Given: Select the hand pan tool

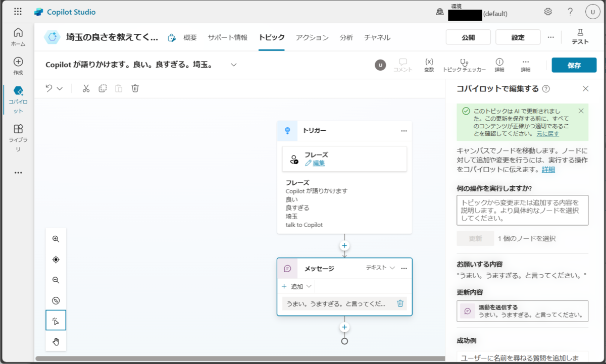Looking at the screenshot, I should tap(56, 341).
